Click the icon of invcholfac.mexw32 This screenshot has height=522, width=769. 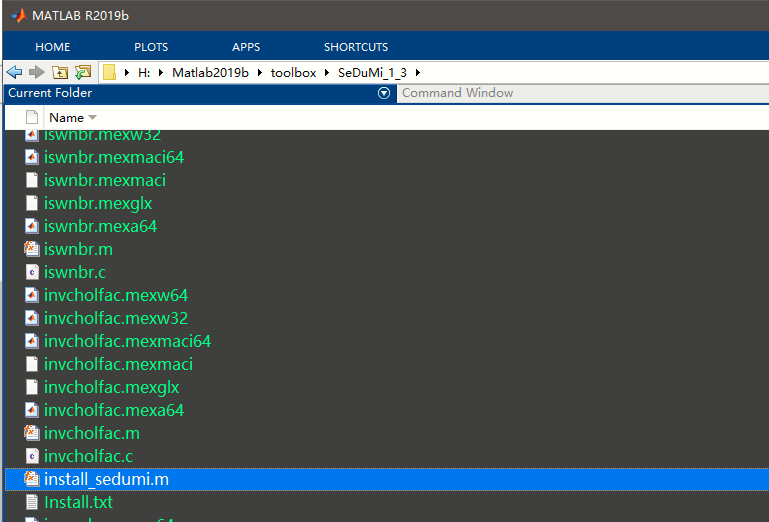[x=32, y=318]
